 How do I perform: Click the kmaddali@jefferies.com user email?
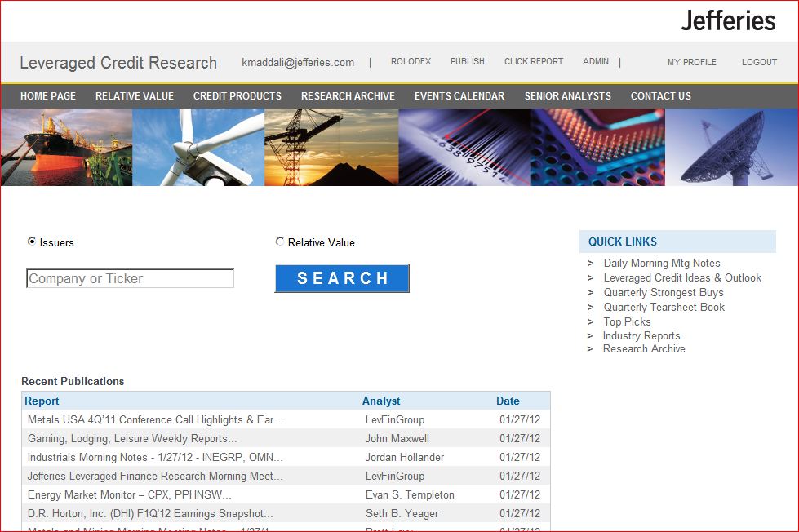click(298, 62)
